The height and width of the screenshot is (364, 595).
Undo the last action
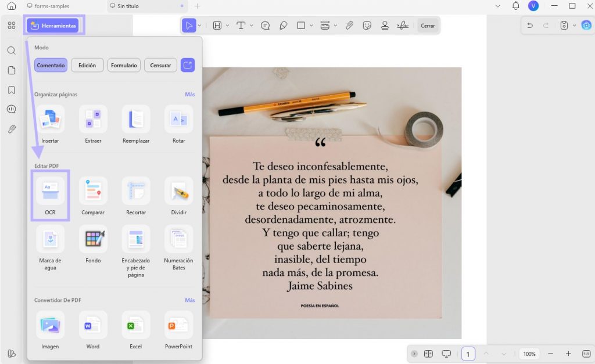(x=530, y=26)
